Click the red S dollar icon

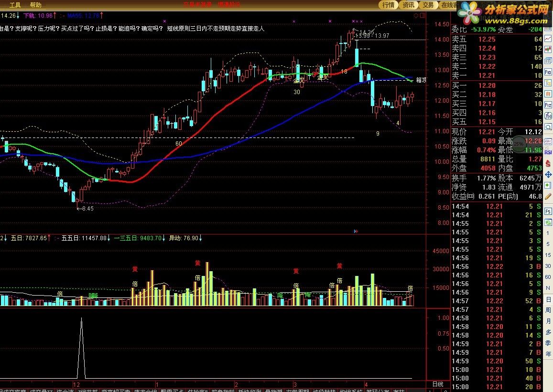point(548,163)
